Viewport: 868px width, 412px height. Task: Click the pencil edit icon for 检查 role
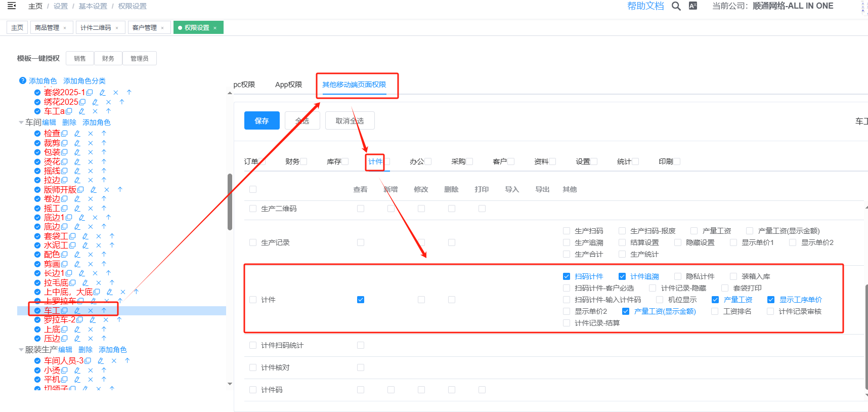pyautogui.click(x=77, y=134)
